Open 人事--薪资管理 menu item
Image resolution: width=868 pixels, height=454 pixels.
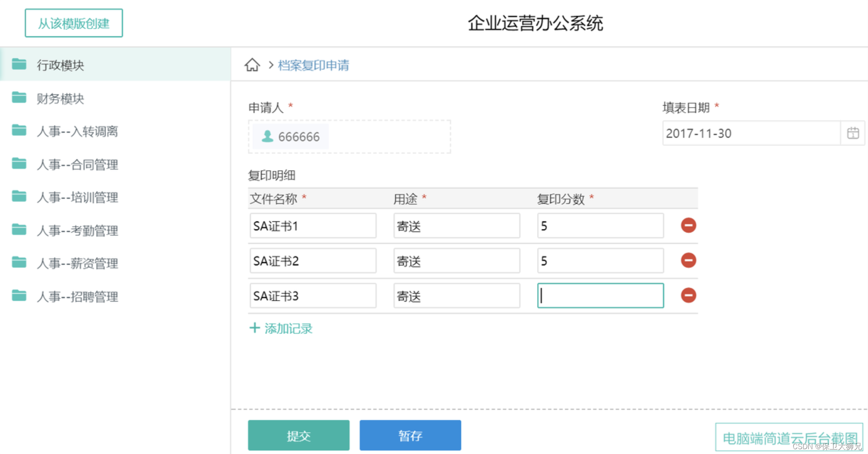point(77,264)
